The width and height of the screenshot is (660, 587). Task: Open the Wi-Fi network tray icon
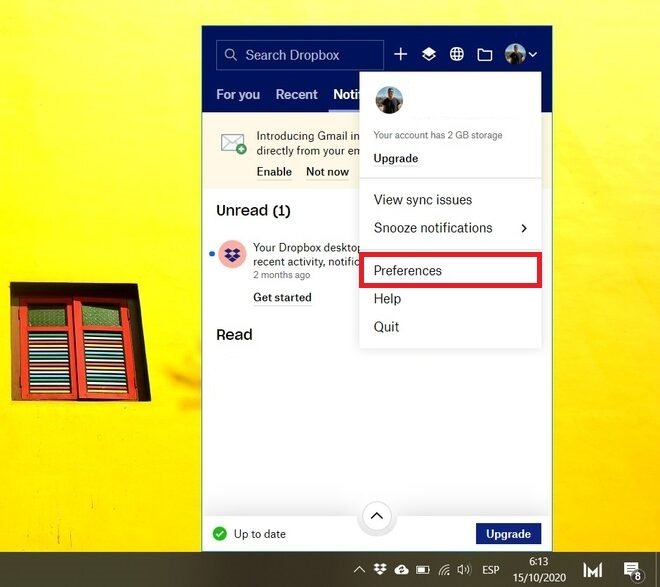point(444,570)
